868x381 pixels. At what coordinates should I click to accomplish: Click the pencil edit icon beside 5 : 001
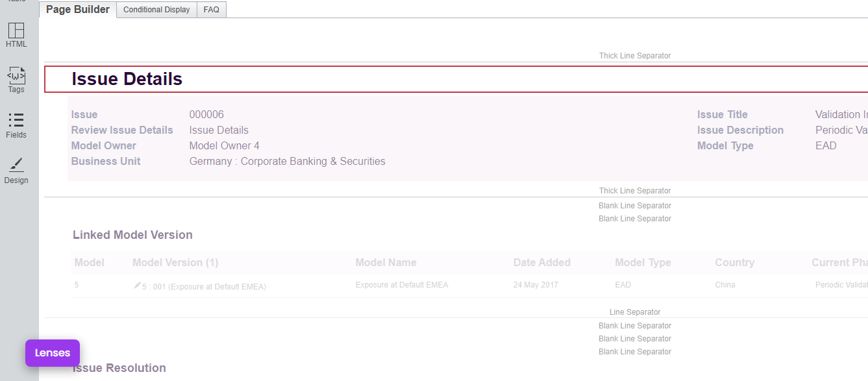coord(137,285)
